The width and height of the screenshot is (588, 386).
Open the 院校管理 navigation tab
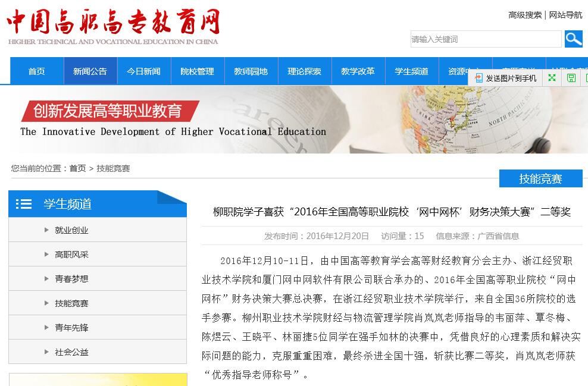197,71
